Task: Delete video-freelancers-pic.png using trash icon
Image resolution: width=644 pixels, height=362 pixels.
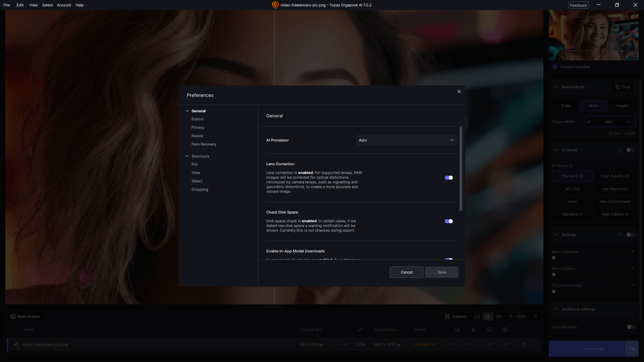Action: [524, 345]
